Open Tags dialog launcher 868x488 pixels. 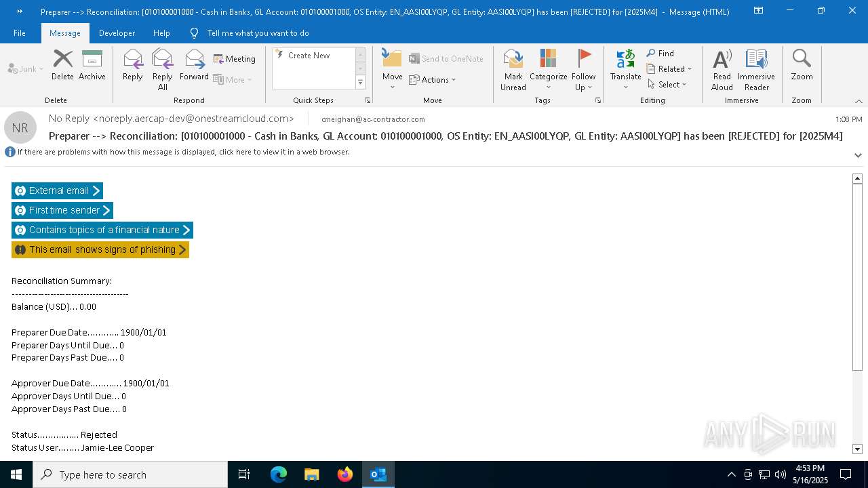(598, 100)
